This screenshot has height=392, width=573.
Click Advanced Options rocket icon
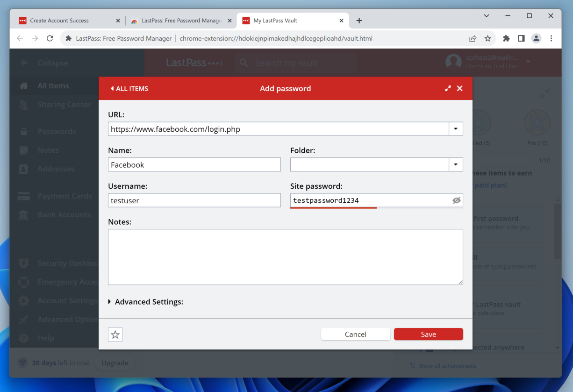pos(23,319)
